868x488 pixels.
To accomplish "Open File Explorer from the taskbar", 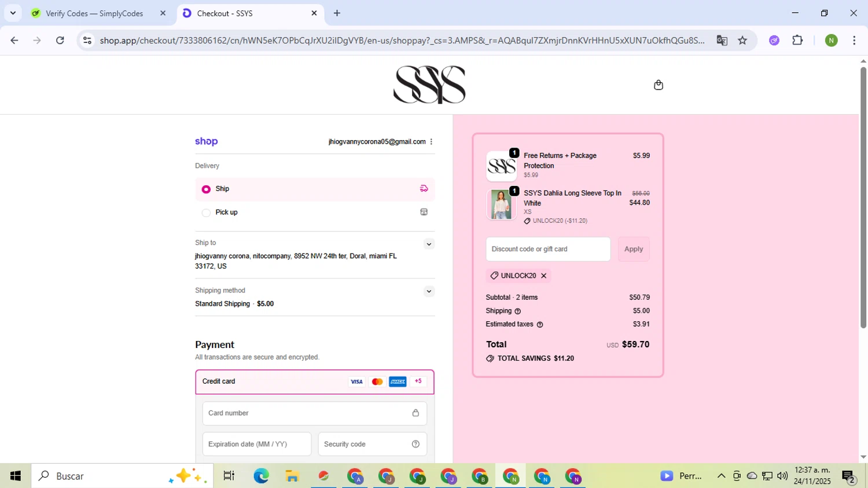I will (292, 476).
